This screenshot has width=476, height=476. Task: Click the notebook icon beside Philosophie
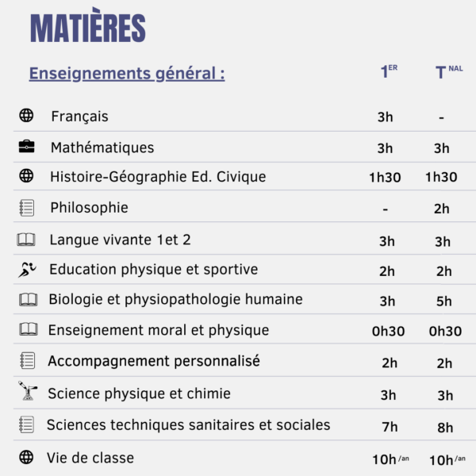(x=26, y=208)
